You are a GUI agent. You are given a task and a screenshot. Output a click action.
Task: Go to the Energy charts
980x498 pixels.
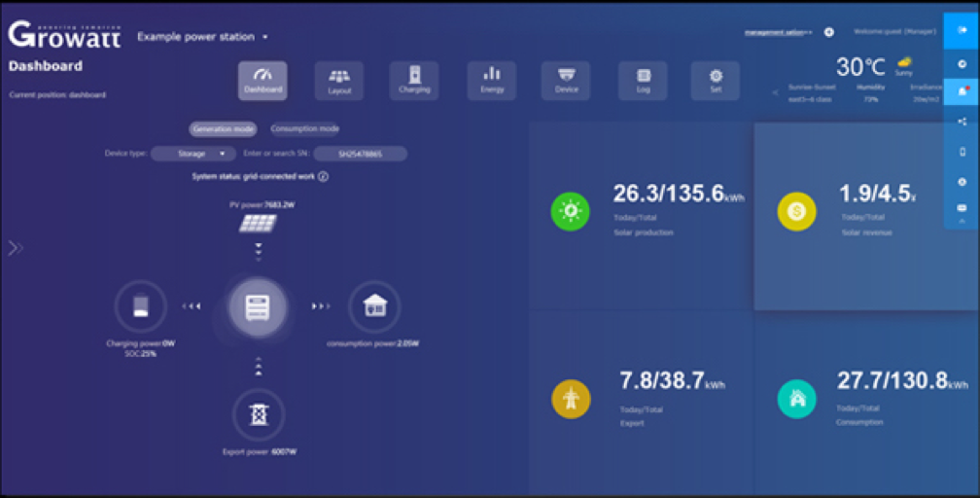pos(492,81)
